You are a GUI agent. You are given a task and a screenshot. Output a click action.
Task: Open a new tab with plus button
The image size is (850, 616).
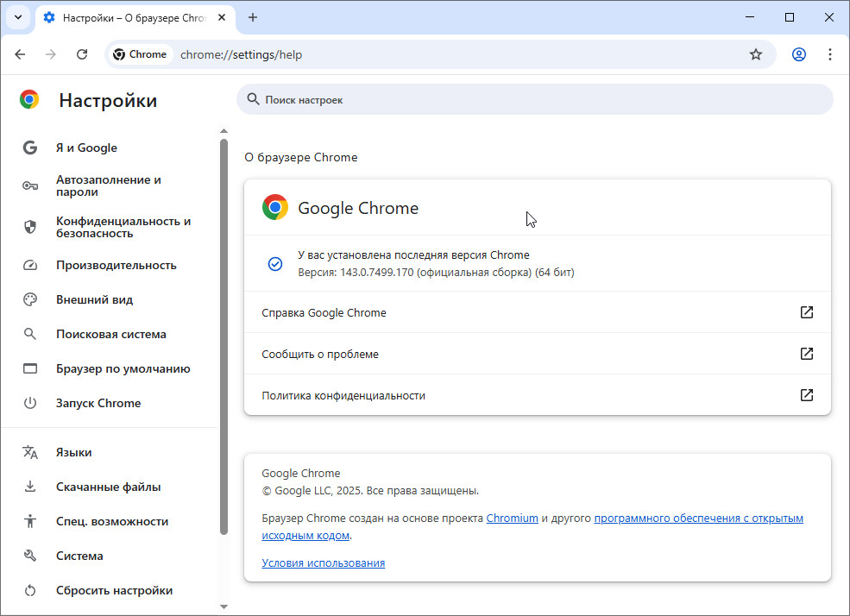click(253, 17)
